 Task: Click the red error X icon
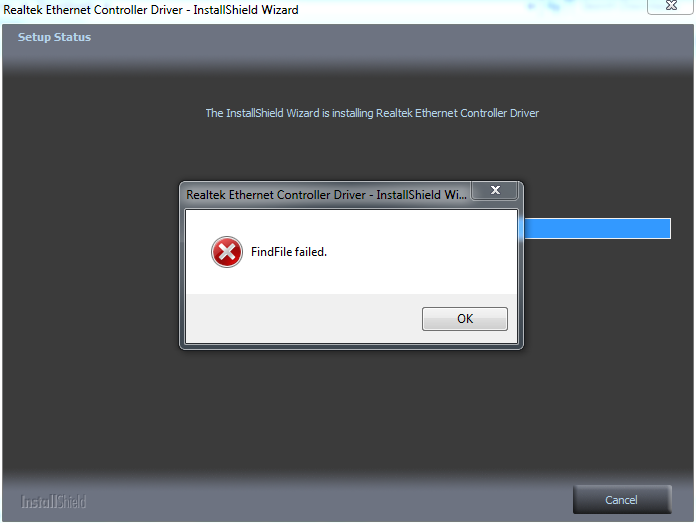point(227,252)
